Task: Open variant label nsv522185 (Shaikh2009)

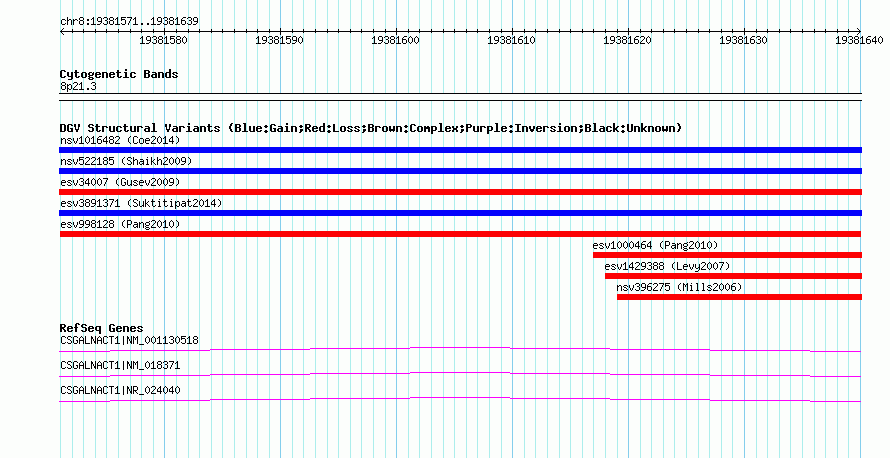Action: (x=126, y=161)
